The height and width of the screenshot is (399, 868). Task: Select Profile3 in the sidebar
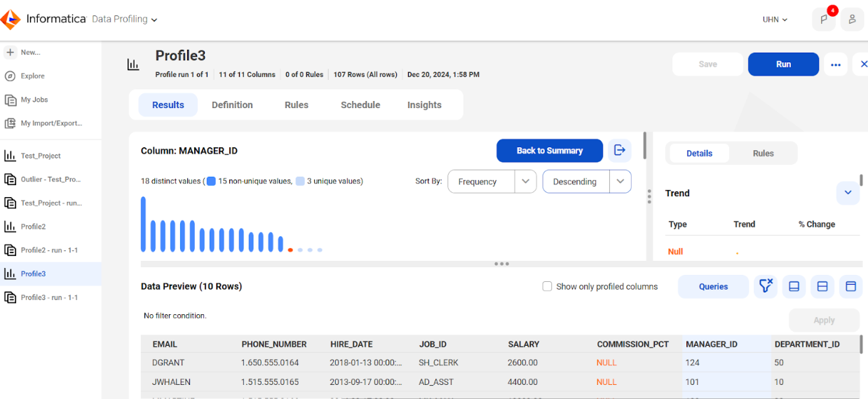click(50, 273)
